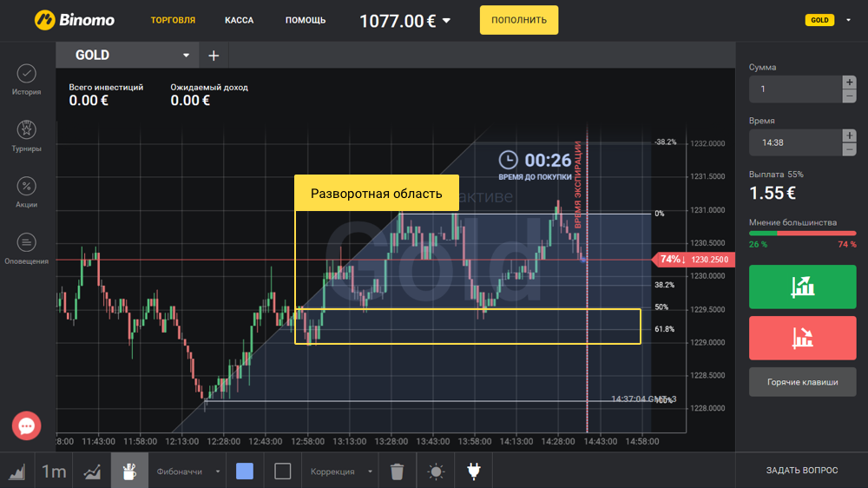This screenshot has width=868, height=488.
Task: Click the current price tag 1230.2500
Action: click(694, 260)
